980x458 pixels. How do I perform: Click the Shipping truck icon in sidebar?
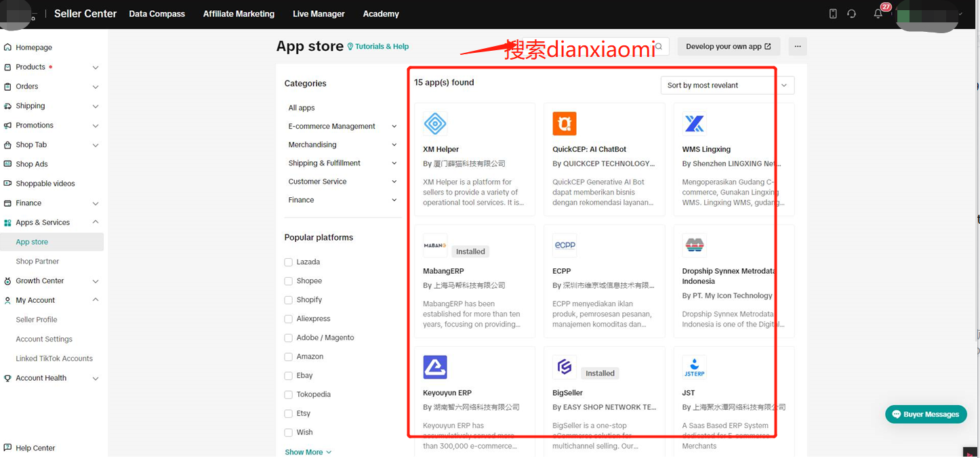point(7,106)
